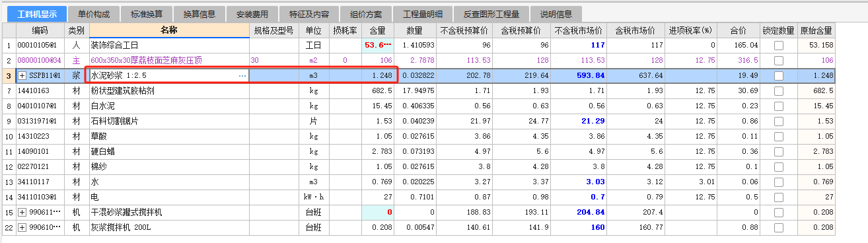Open the 单价构成 tab
Viewport: 868px width, 243px height.
point(94,14)
